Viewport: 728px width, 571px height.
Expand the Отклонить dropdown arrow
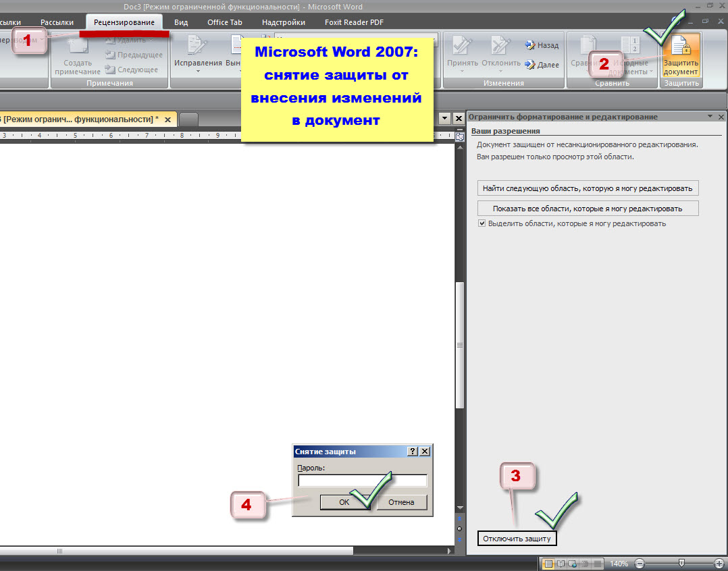(500, 72)
